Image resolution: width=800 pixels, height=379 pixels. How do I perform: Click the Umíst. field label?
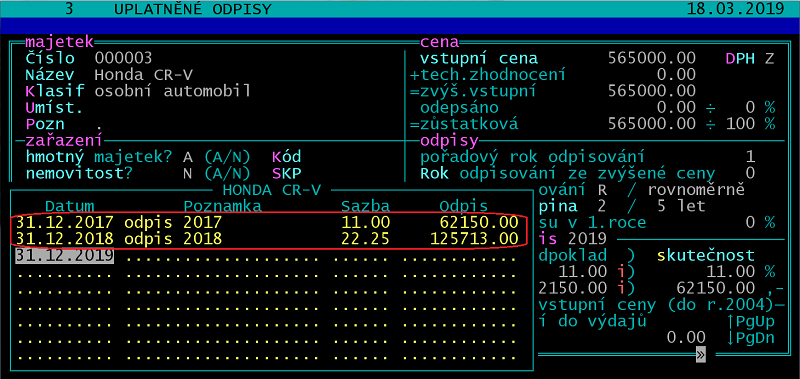54,108
